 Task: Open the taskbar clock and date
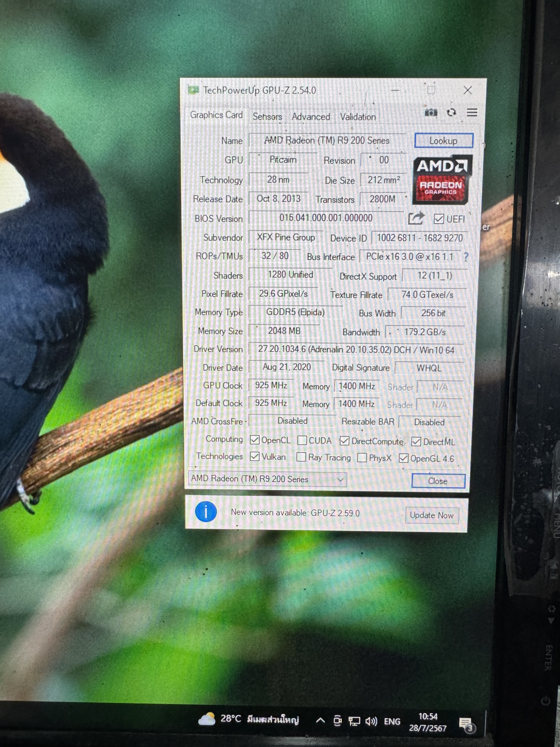pyautogui.click(x=428, y=722)
